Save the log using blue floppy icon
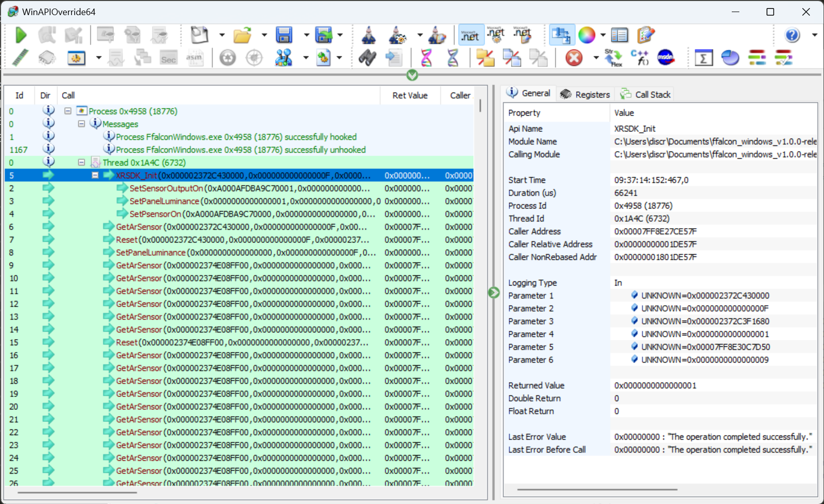824x504 pixels. click(x=284, y=35)
